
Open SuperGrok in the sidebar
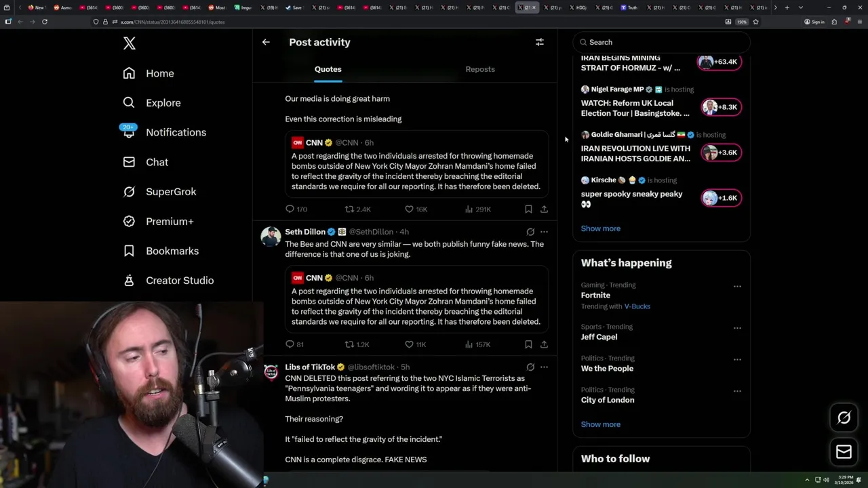[159, 192]
